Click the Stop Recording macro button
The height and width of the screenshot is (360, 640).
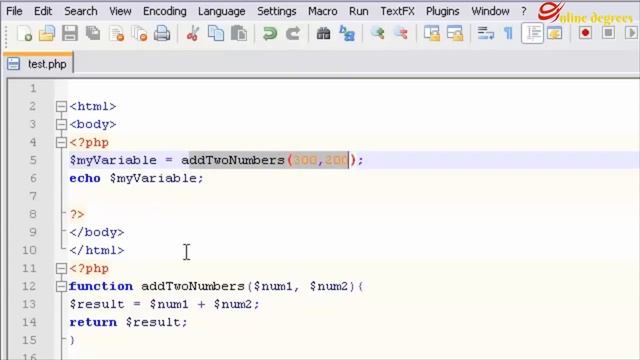[608, 33]
